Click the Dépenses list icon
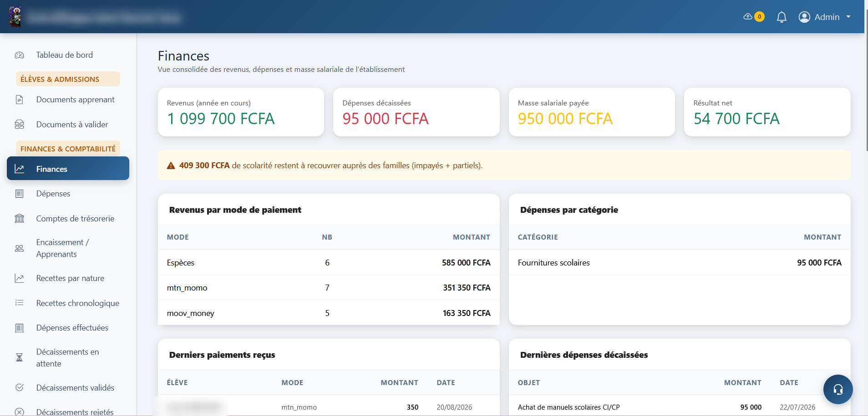Viewport: 868px width, 416px height. click(x=19, y=194)
